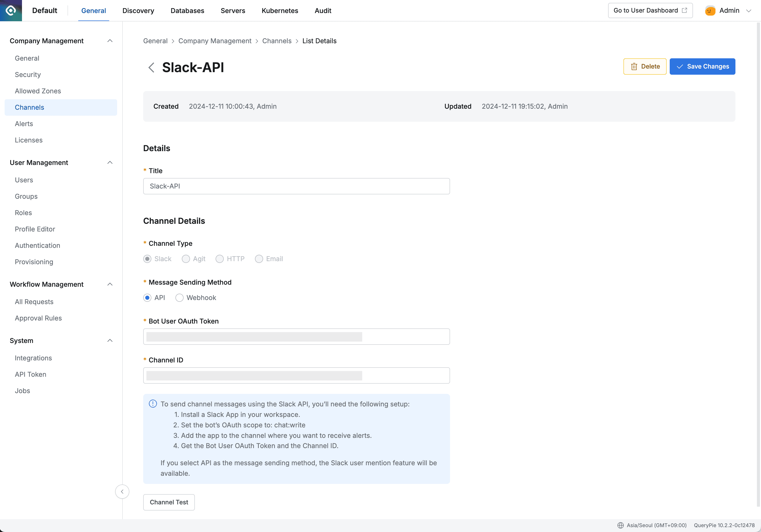Screen dimensions: 761x532
Task: Click the globe icon near Asia/Seoul timezone
Action: 621,525
